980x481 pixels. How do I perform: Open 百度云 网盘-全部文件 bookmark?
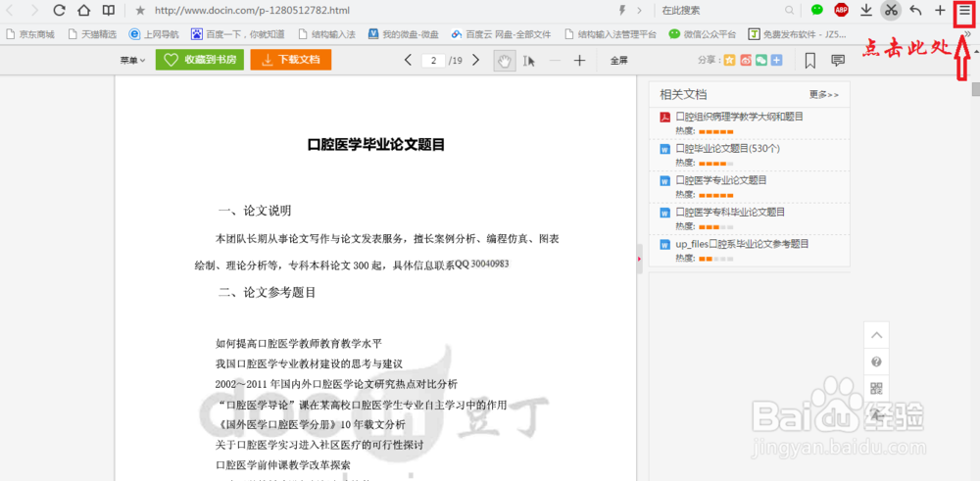(501, 34)
